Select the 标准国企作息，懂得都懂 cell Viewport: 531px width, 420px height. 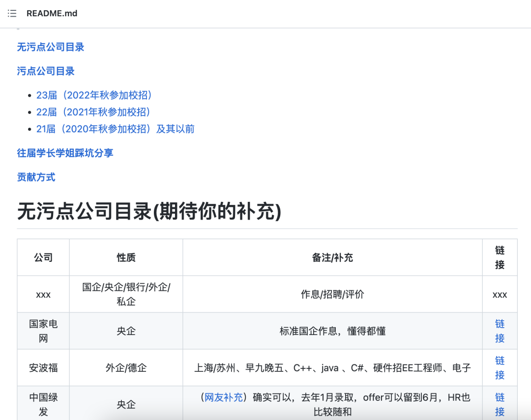332,331
